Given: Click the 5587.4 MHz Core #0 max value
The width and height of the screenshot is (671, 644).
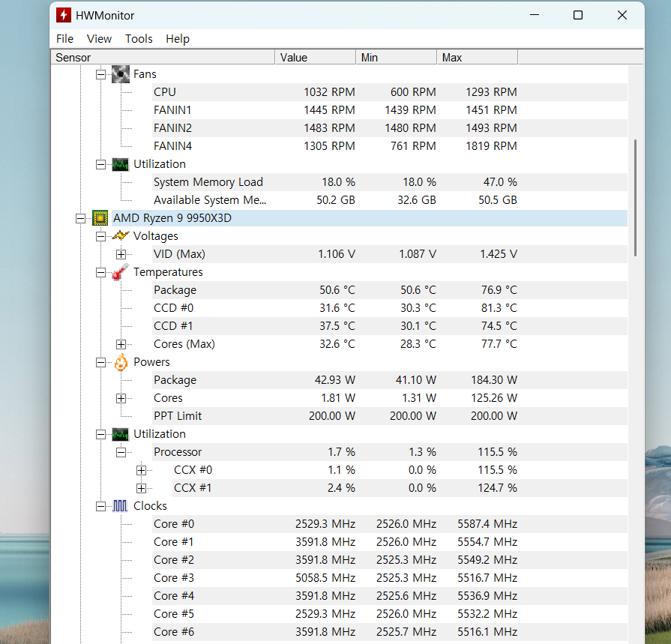Looking at the screenshot, I should click(x=487, y=524).
